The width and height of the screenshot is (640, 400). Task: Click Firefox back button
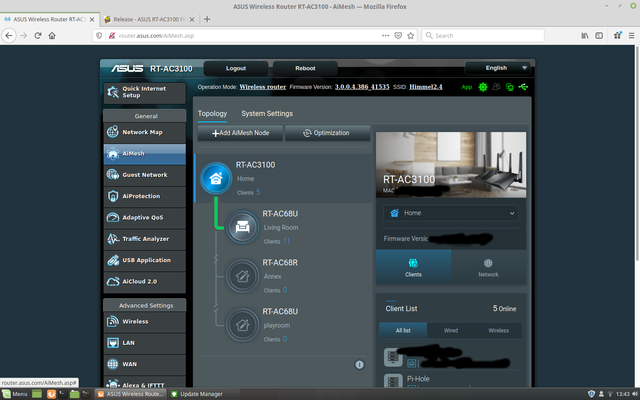[x=9, y=36]
